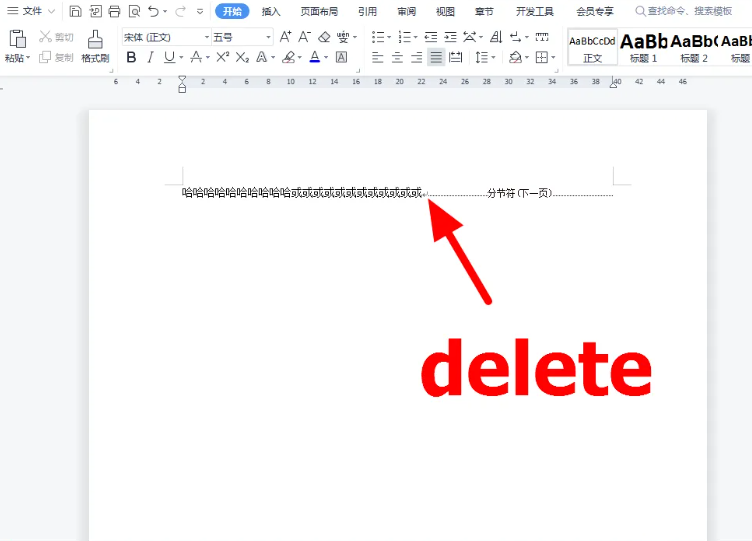
Task: Click the Paste (粘贴) clipboard icon
Action: point(17,40)
